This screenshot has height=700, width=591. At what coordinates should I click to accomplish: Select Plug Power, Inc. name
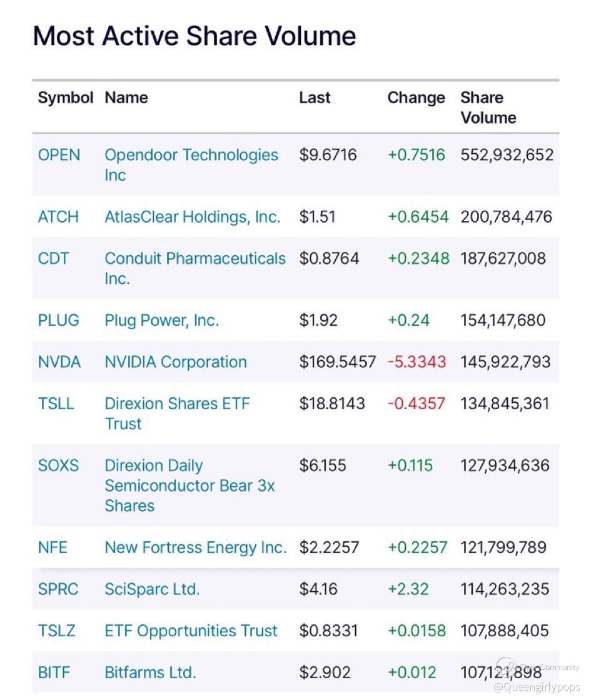[x=161, y=320]
